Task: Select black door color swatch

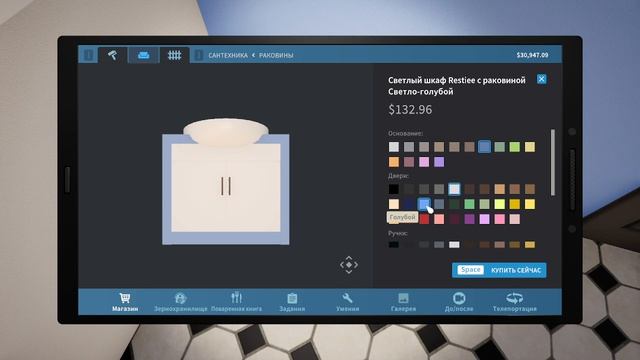Action: (x=393, y=189)
